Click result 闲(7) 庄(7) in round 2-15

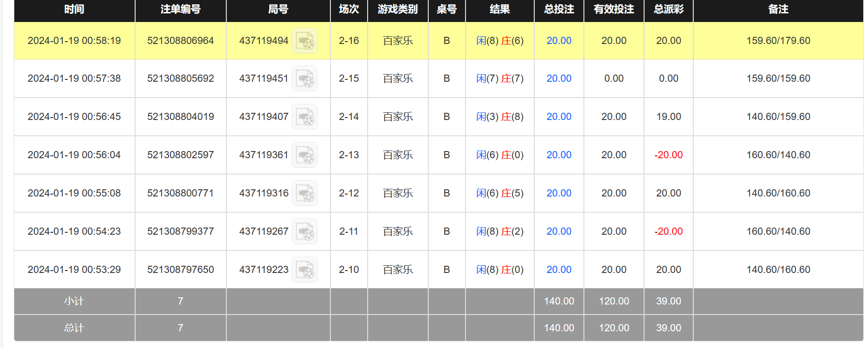(x=500, y=78)
